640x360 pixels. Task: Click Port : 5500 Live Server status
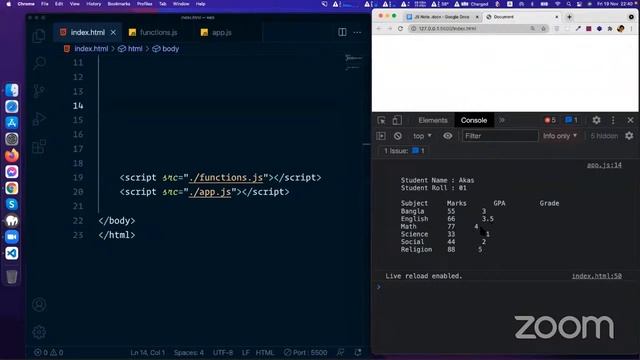click(306, 352)
